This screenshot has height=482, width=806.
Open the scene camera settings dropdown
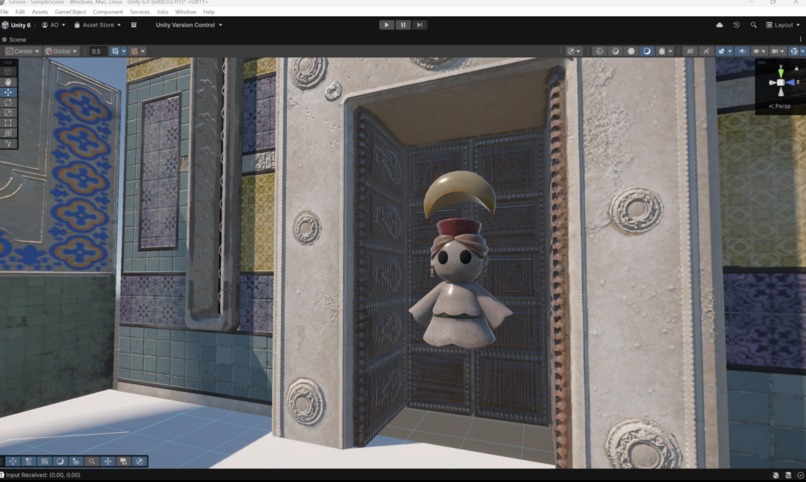777,51
